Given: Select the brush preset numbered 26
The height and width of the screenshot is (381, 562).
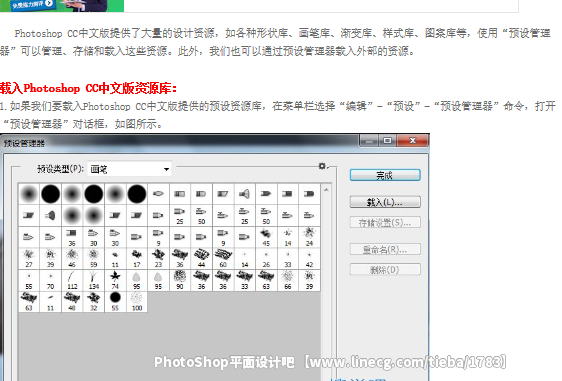Looking at the screenshot, I should pyautogui.click(x=266, y=259).
